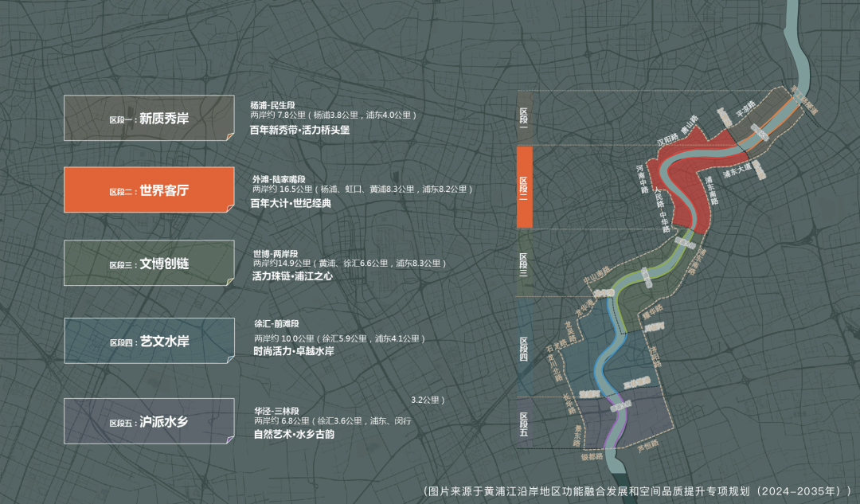This screenshot has width=860, height=504.
Task: Click the vertical 区段一 map tab
Action: [x=524, y=118]
